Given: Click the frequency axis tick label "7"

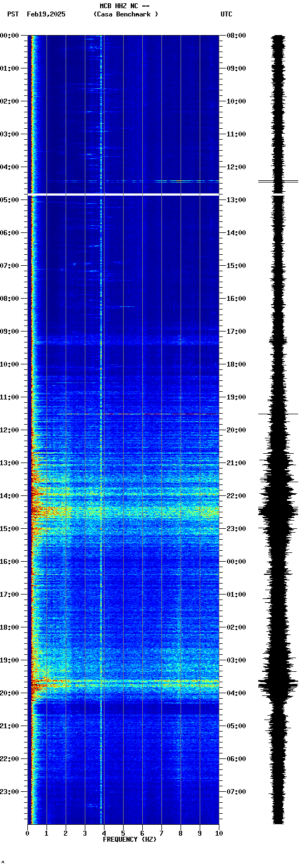Looking at the screenshot, I should (x=161, y=833).
